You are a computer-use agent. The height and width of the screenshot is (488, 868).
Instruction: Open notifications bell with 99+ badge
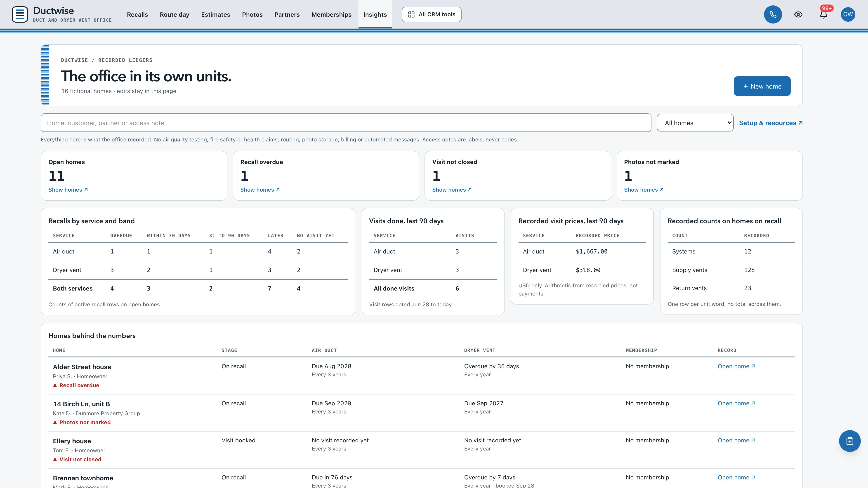click(x=823, y=14)
